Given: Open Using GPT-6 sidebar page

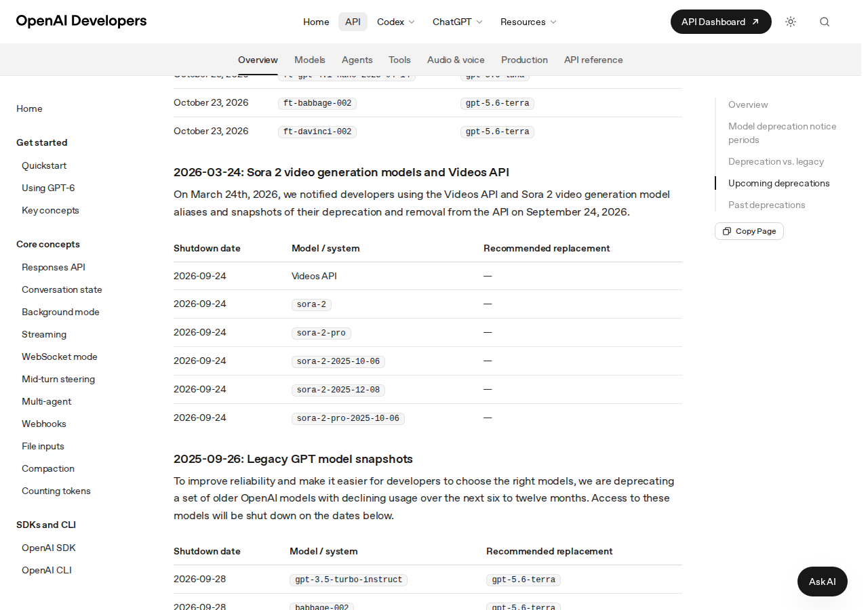Looking at the screenshot, I should click(x=48, y=188).
